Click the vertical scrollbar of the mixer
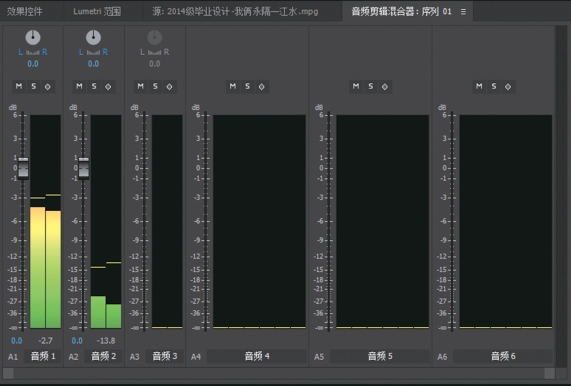Viewport: 571px width, 386px height. [x=561, y=197]
